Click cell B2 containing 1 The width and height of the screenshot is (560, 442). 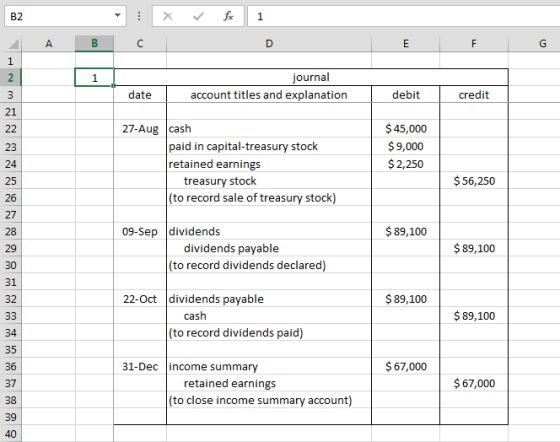click(94, 77)
